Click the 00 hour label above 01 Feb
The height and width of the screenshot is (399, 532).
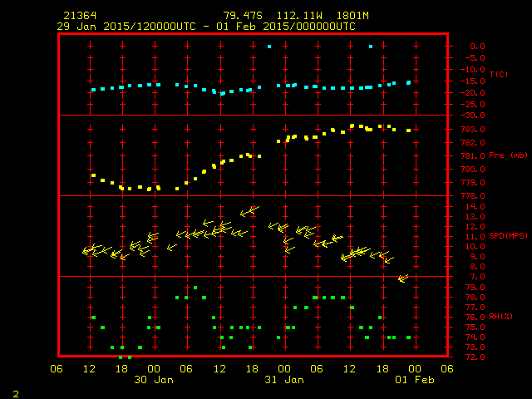click(x=415, y=369)
